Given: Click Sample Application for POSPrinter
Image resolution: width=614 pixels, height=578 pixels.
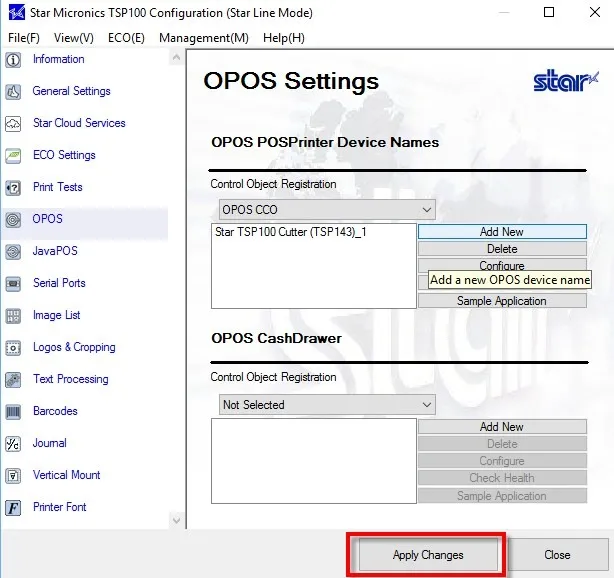Looking at the screenshot, I should click(x=502, y=301).
